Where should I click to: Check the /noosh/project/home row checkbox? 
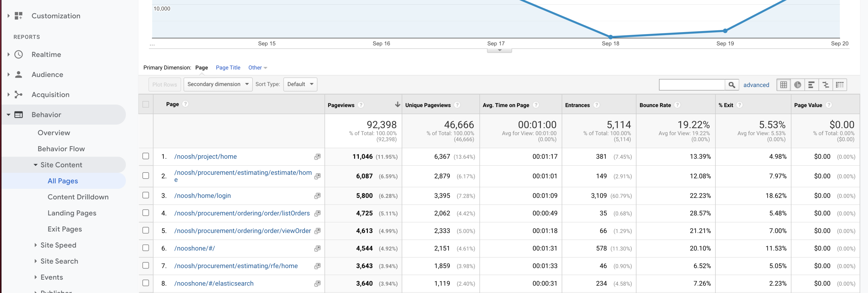tap(145, 156)
